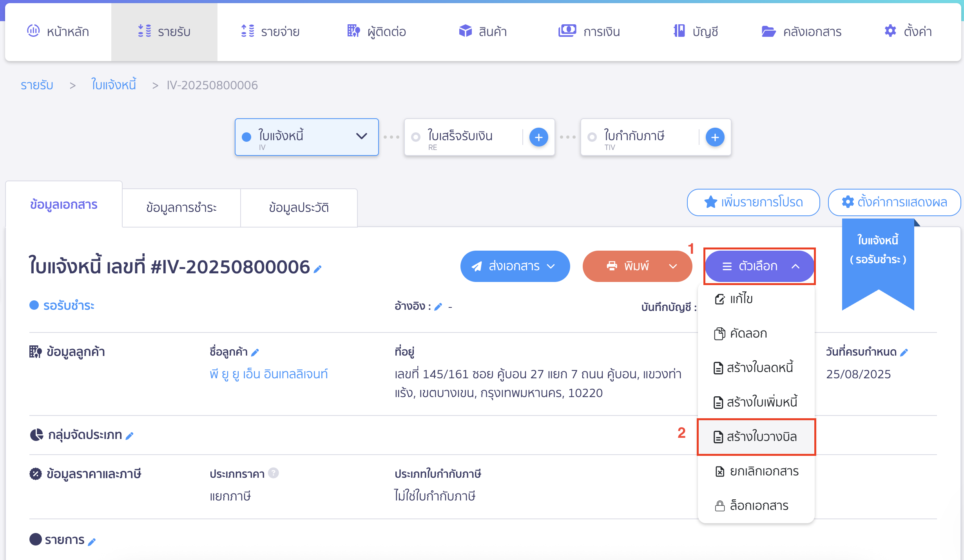Viewport: 964px width, 560px height.
Task: Open the บัญชี accounting menu
Action: point(696,31)
